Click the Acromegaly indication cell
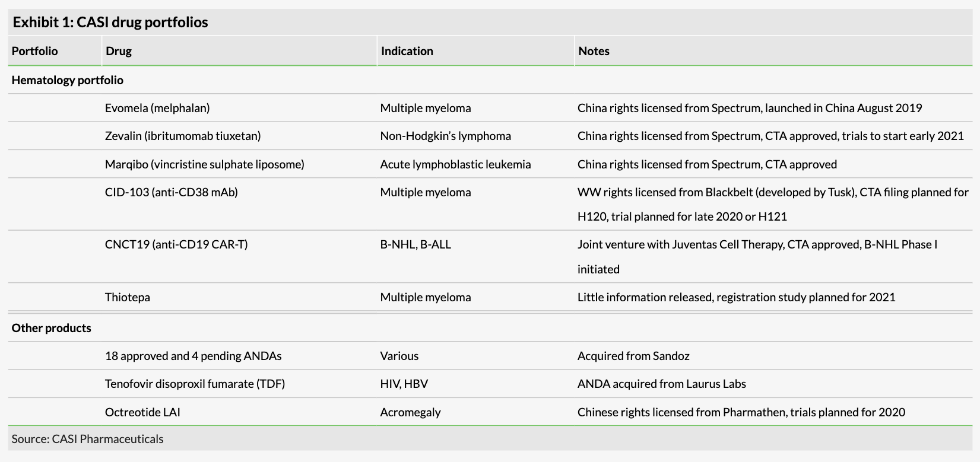This screenshot has height=462, width=980. [410, 412]
